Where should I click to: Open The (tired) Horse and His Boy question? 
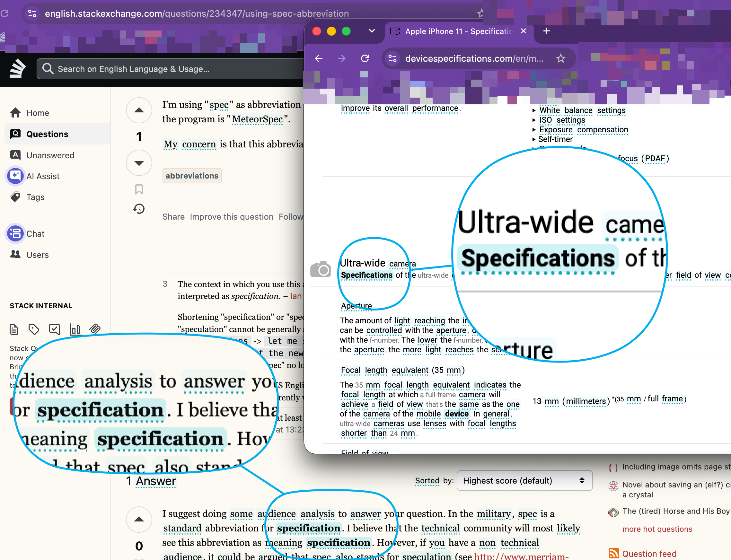pyautogui.click(x=676, y=511)
